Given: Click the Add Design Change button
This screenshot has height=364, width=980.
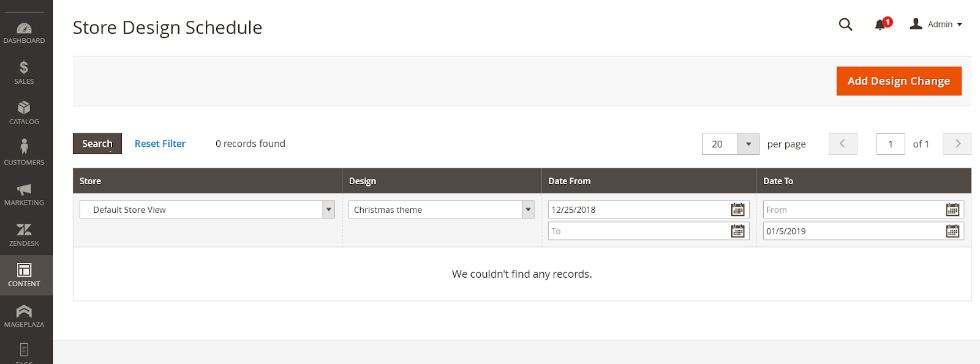Looking at the screenshot, I should pyautogui.click(x=899, y=81).
